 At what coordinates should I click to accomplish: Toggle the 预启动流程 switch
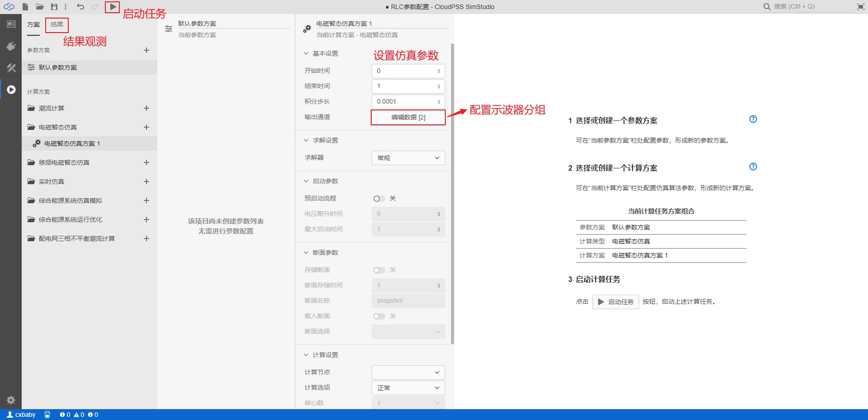(x=379, y=199)
